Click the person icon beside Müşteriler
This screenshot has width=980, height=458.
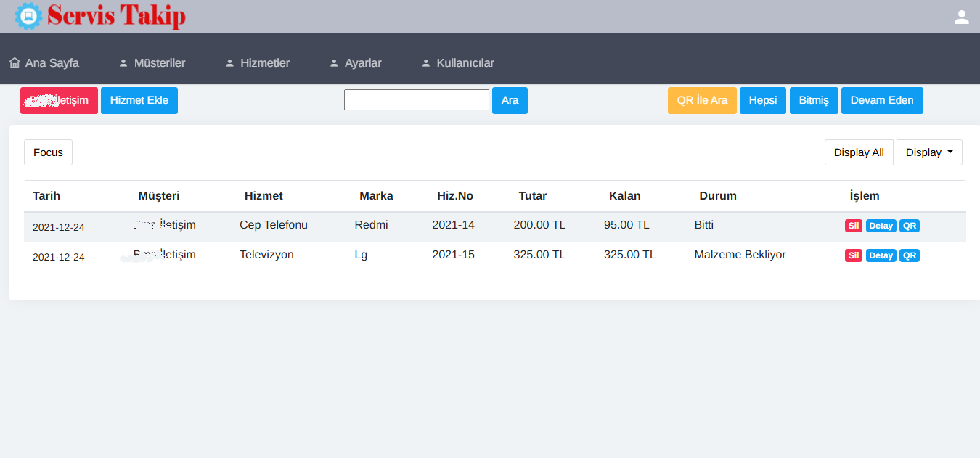coord(123,63)
